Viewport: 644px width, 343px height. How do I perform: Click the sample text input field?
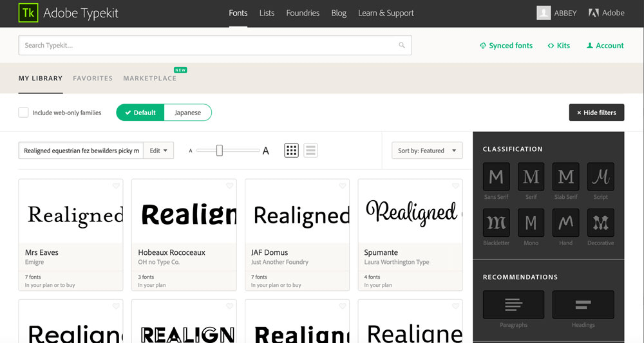coord(81,151)
